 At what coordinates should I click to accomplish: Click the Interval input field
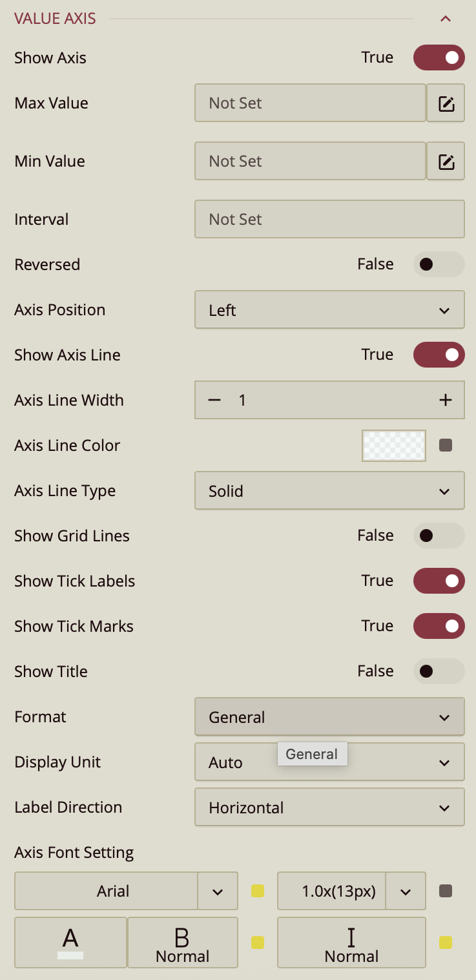(x=329, y=219)
